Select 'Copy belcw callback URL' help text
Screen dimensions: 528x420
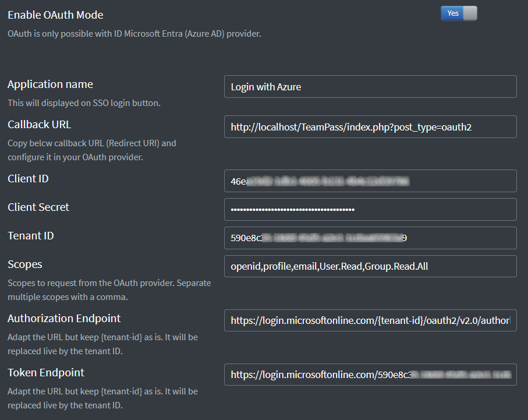pos(92,150)
